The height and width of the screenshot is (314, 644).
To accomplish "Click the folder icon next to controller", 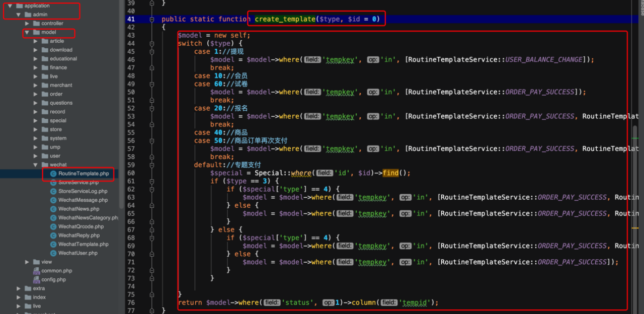I will [36, 23].
